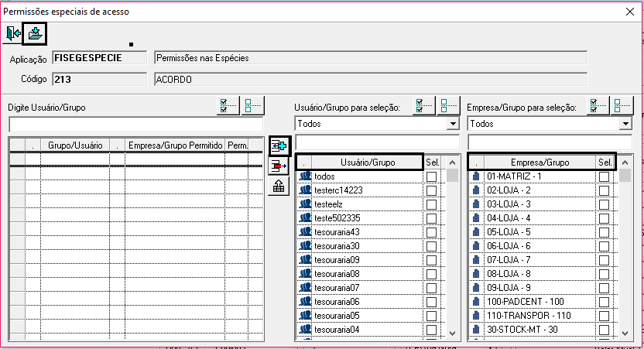Open the Usuário/Grupo Todos dropdown
Image resolution: width=644 pixels, height=349 pixels.
(453, 124)
